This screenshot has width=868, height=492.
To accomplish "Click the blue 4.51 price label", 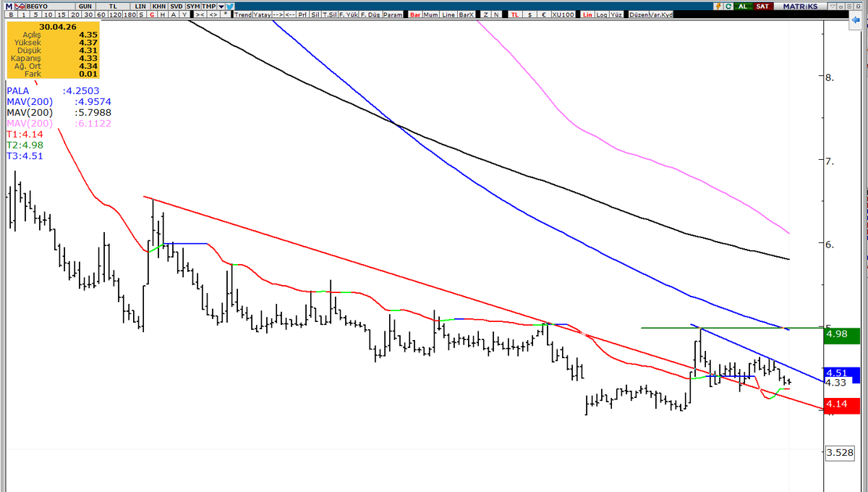I will click(x=841, y=373).
